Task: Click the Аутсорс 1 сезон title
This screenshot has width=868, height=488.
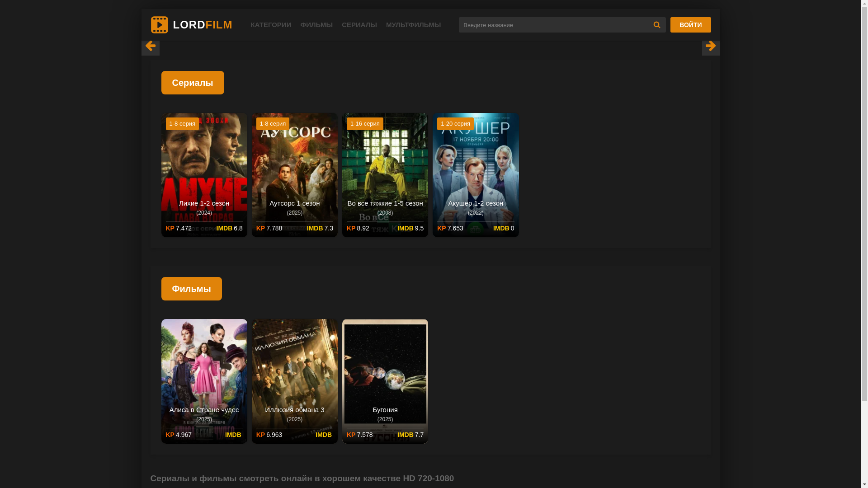Action: 295,203
